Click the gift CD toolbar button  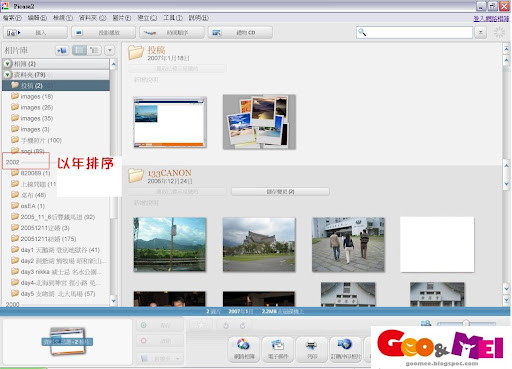pos(240,33)
